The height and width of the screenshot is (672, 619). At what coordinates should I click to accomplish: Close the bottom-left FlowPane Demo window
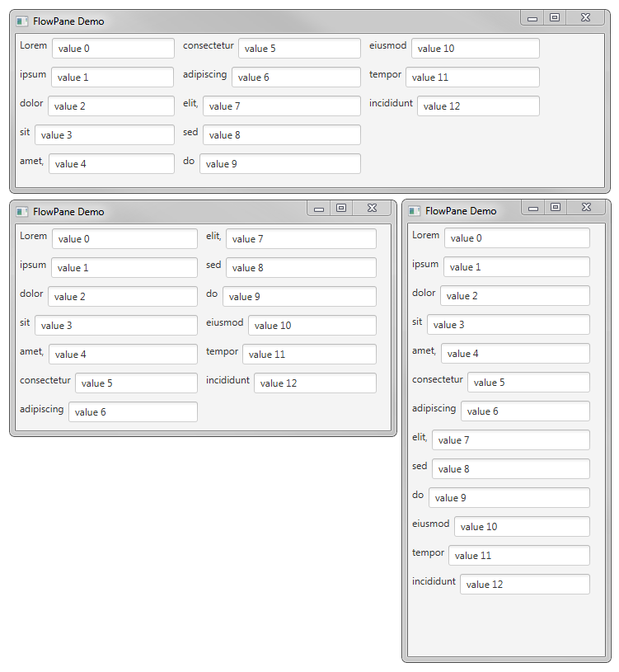point(373,209)
